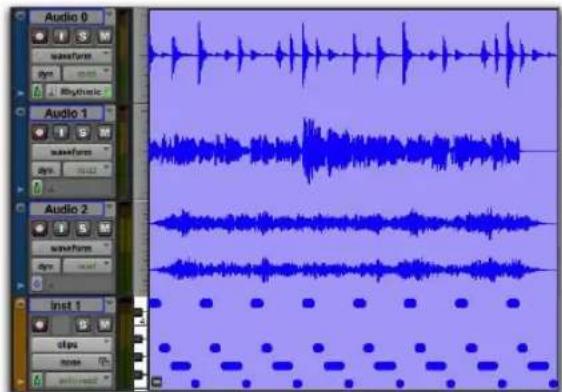Open Audio 0 waveform track view selector
562x392 pixels.
[72, 56]
